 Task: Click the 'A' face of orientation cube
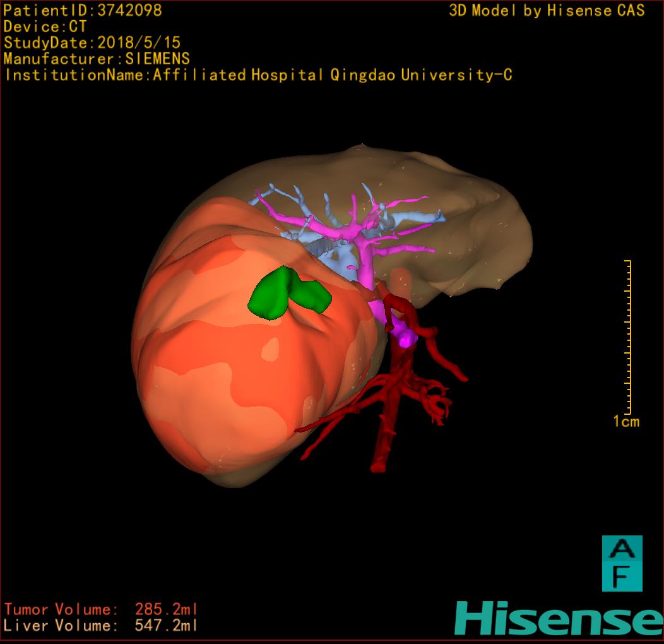point(622,549)
